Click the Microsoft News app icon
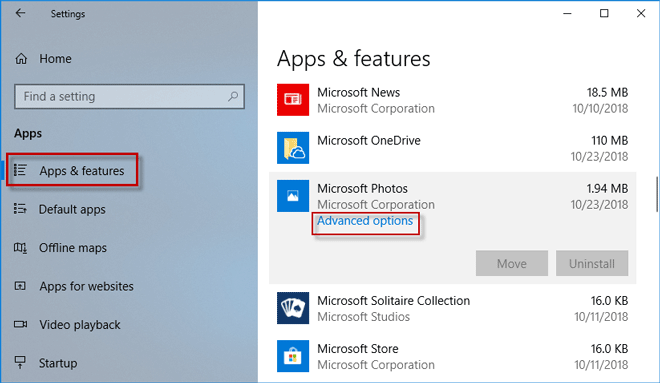Screen dimensions: 660x383 293,100
